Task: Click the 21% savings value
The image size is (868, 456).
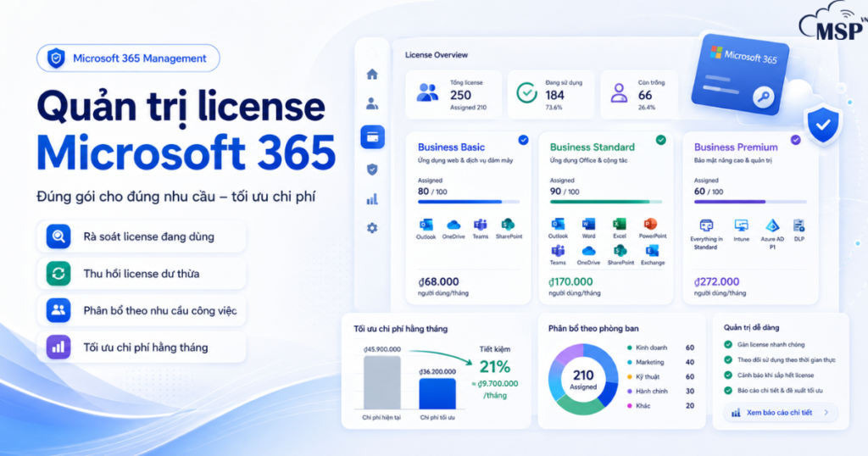Action: (494, 366)
